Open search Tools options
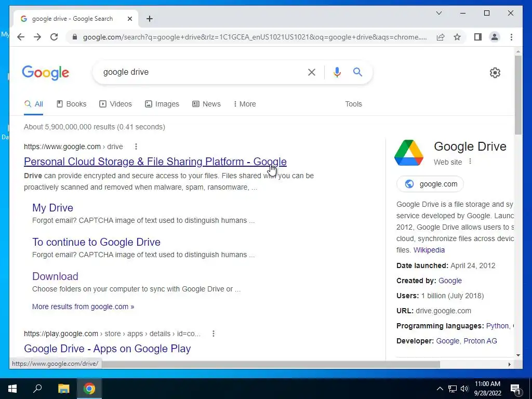The height and width of the screenshot is (399, 532). pos(353,104)
